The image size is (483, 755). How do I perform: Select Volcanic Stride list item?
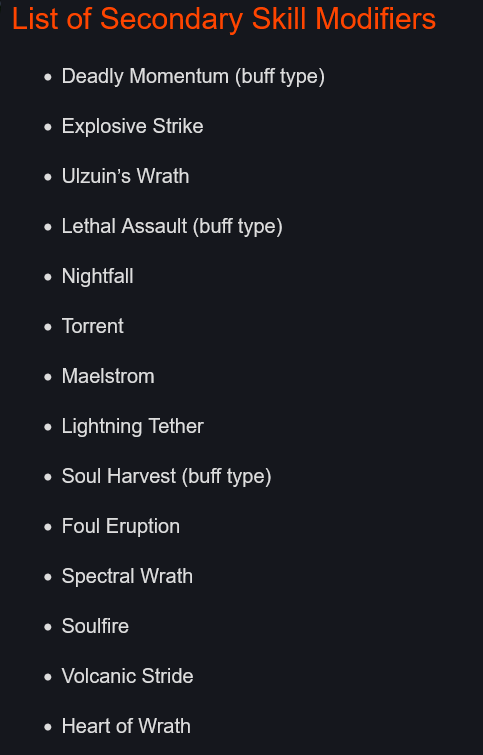[128, 677]
